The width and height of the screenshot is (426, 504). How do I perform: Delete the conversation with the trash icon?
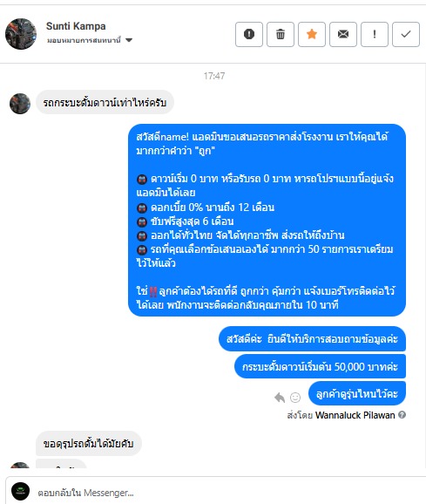click(281, 34)
